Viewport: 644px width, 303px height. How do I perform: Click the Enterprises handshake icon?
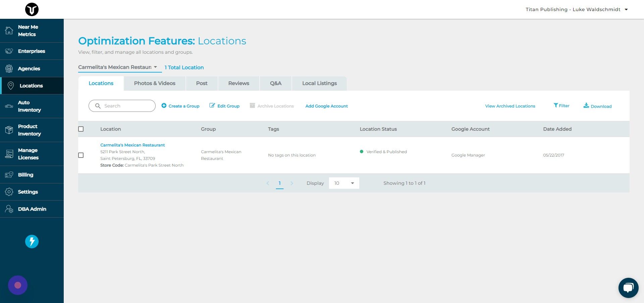(9, 51)
